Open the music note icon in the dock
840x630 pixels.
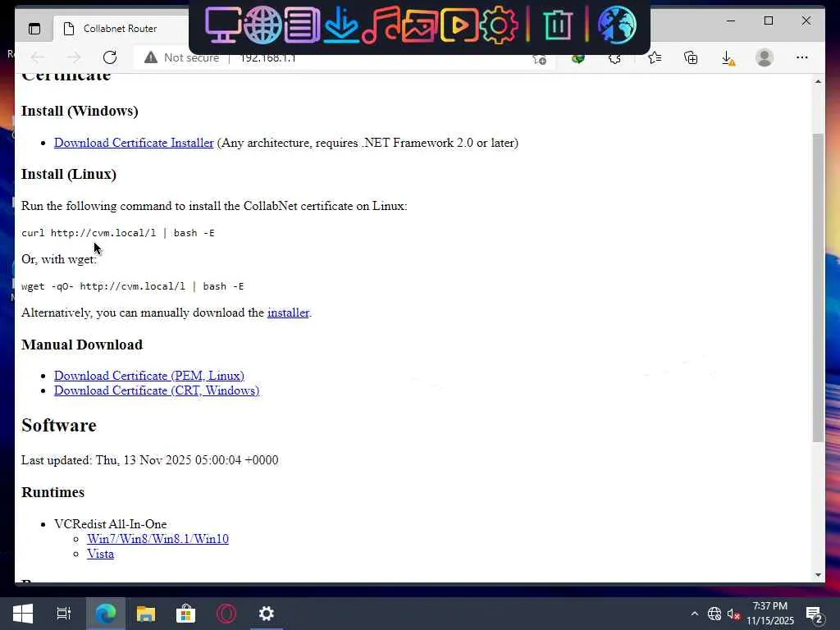pyautogui.click(x=381, y=25)
